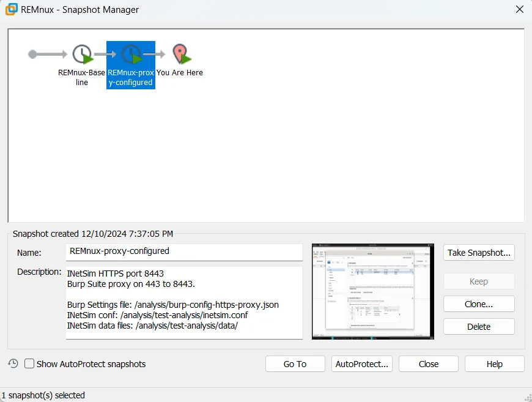532x402 pixels.
Task: Select the REMnux-Baseline snapshot icon
Action: point(82,55)
